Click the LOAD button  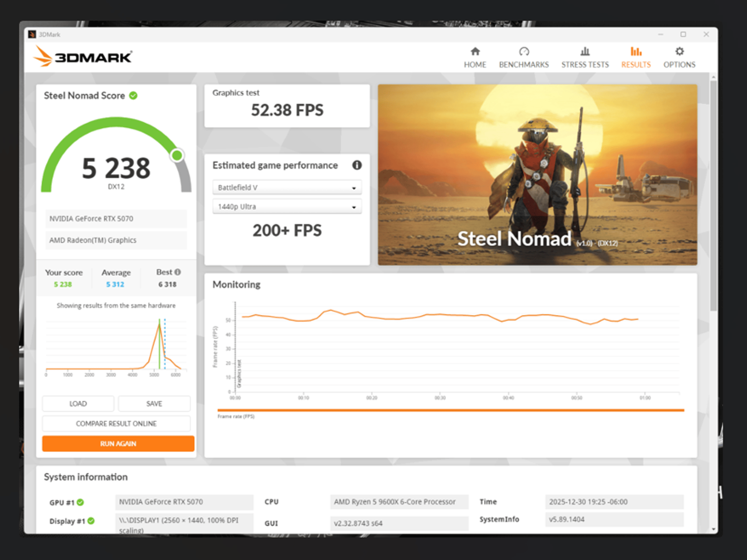pos(78,404)
